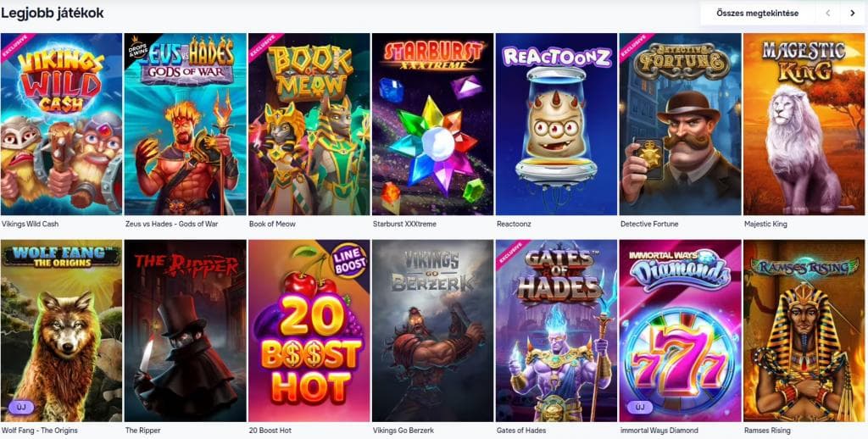Click ÚJ badge on Immortal Ways Diamond
The width and height of the screenshot is (868, 439).
pyautogui.click(x=640, y=408)
